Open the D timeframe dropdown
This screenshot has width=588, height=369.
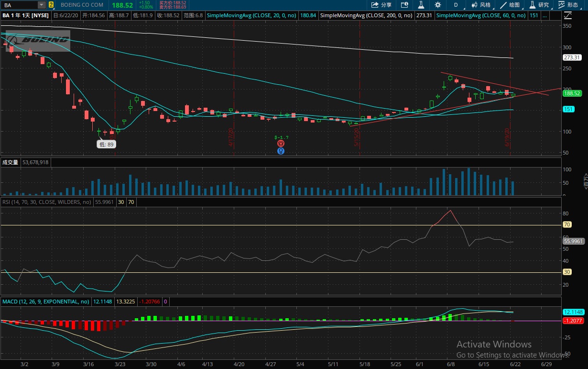(x=456, y=5)
